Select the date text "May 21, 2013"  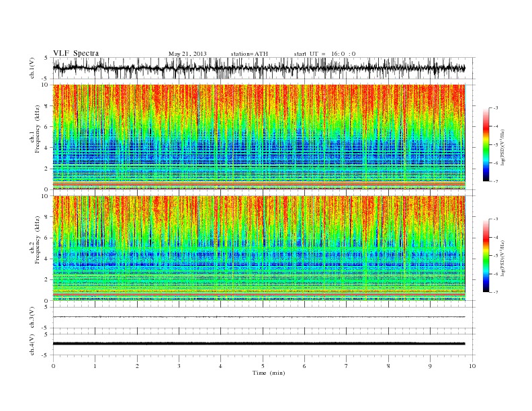point(187,54)
